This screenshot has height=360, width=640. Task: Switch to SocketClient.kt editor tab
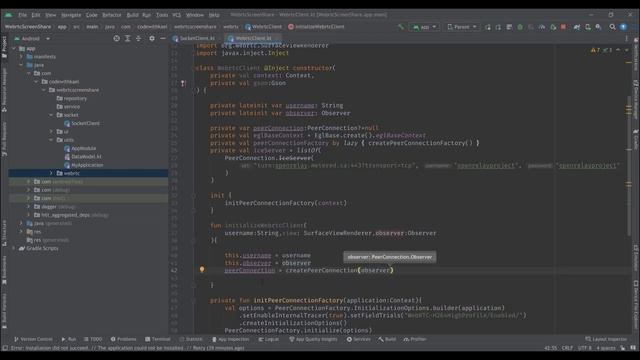pyautogui.click(x=197, y=38)
